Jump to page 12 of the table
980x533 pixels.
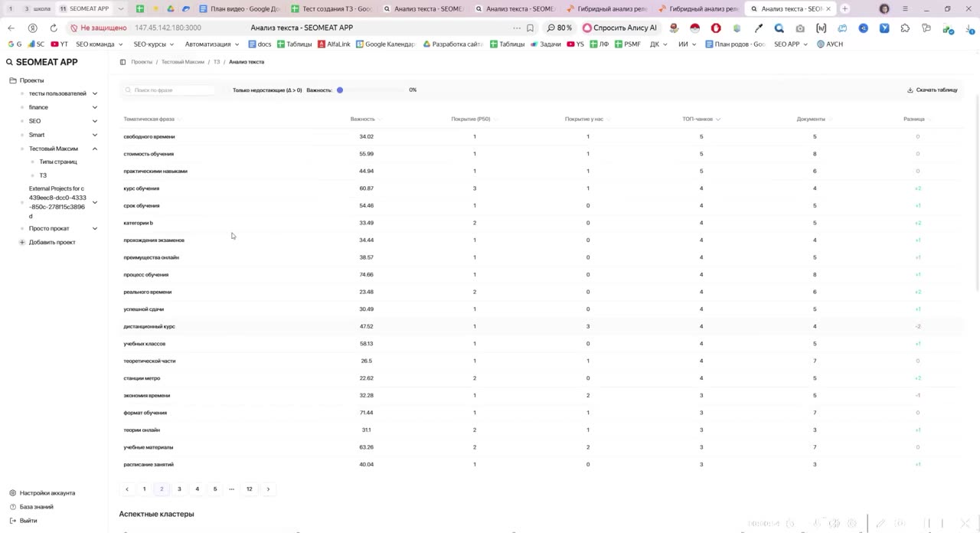(x=249, y=489)
